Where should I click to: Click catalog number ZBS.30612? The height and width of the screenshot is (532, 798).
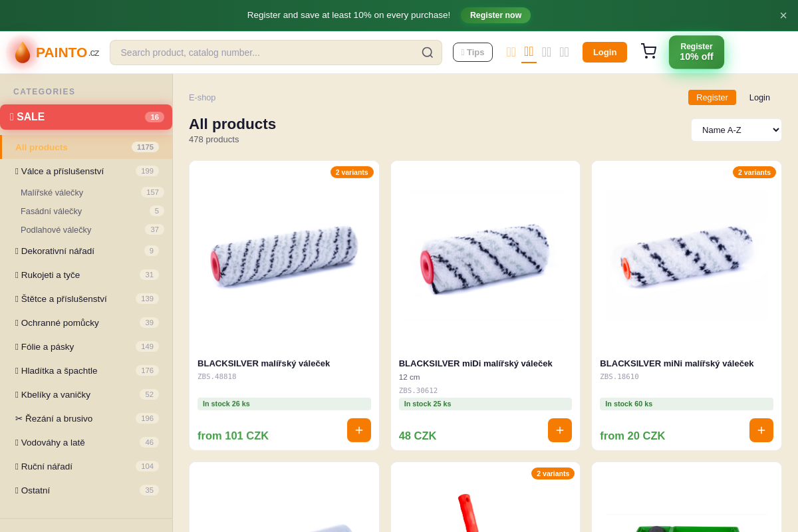click(x=418, y=391)
